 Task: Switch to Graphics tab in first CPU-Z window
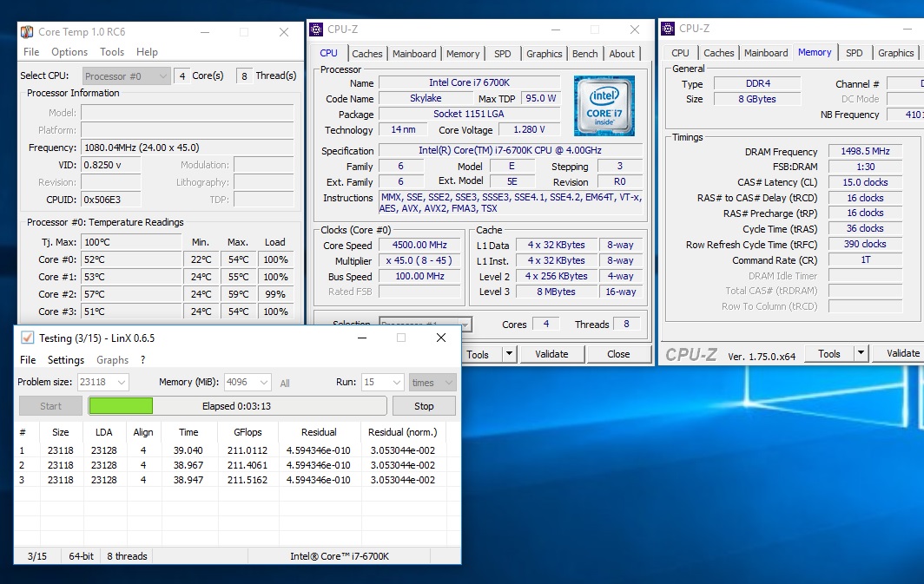[544, 54]
